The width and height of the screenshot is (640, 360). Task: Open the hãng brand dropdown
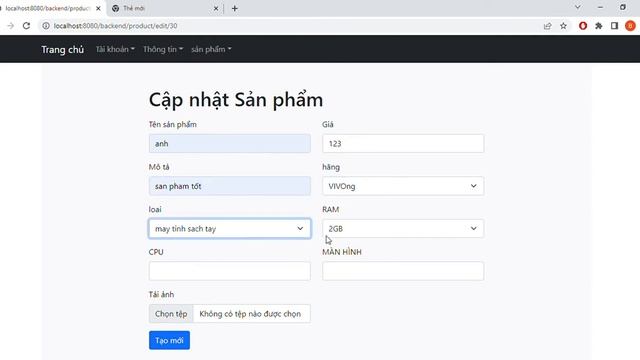pos(403,186)
